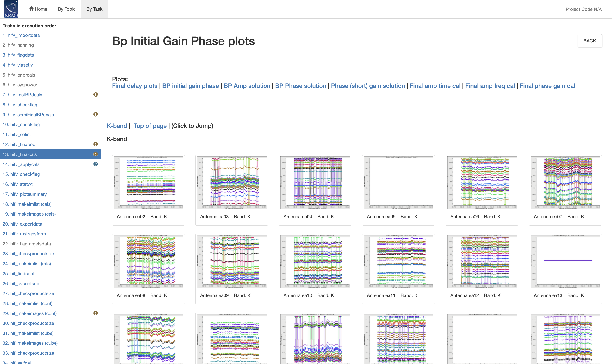Select task 17. hifv_plotsummary

(25, 194)
